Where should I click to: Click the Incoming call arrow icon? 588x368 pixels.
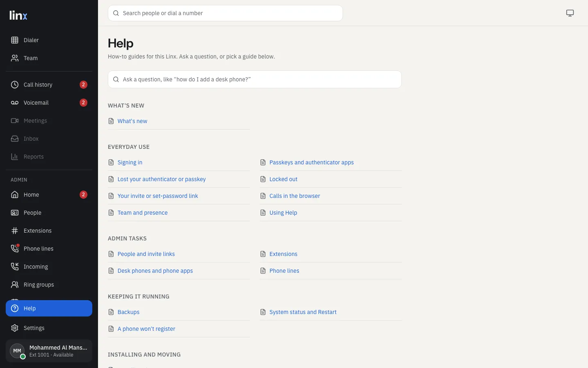point(15,267)
